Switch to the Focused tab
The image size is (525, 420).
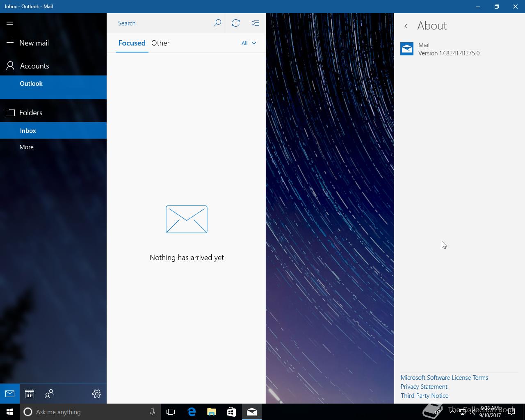[132, 43]
